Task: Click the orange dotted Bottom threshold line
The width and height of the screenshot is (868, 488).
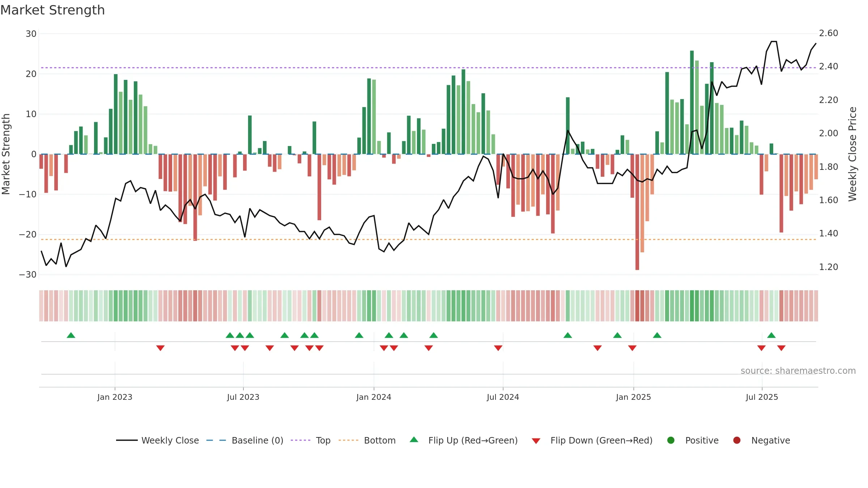Action: pyautogui.click(x=429, y=239)
